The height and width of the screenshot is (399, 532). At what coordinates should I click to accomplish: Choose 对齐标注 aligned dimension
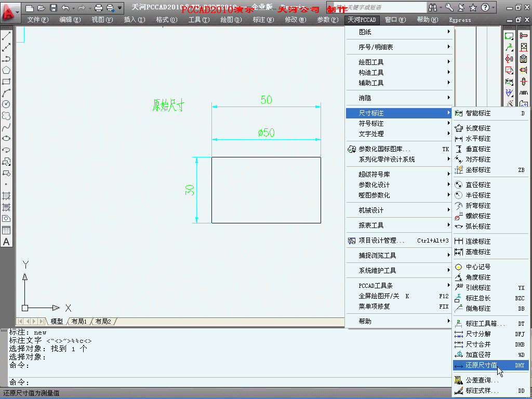pyautogui.click(x=490, y=159)
